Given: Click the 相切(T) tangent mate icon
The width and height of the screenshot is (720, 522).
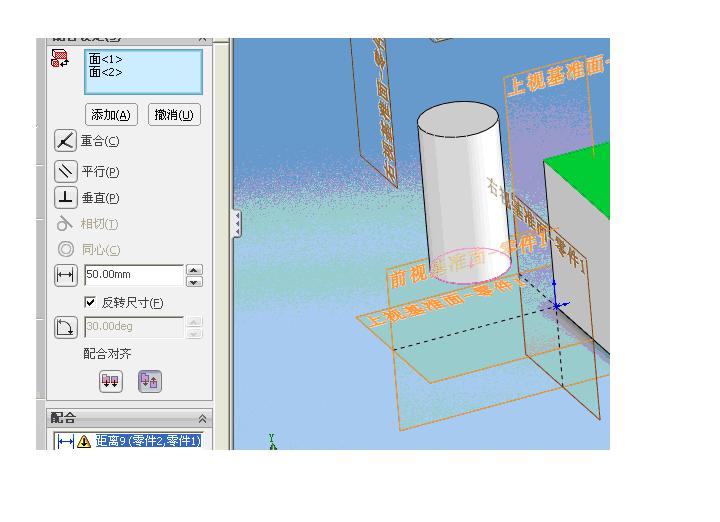Looking at the screenshot, I should pyautogui.click(x=65, y=224).
